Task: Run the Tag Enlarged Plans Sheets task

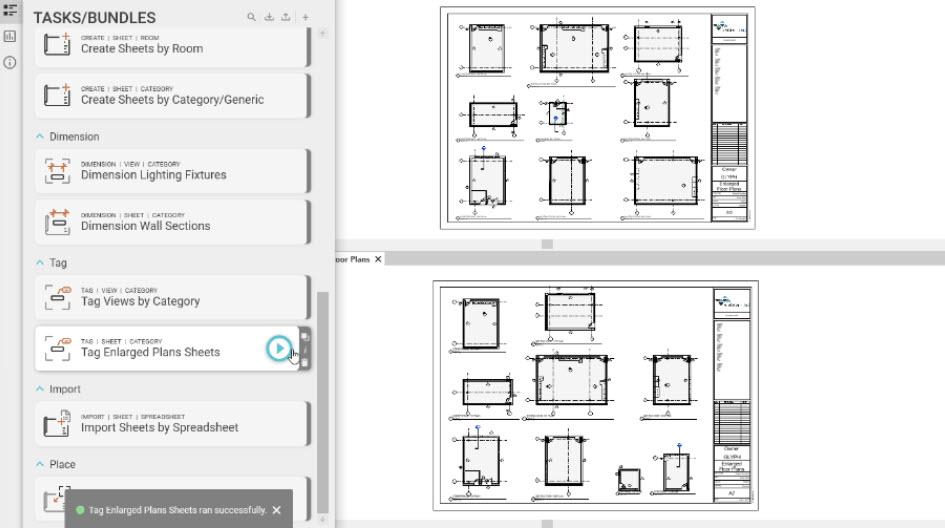Action: click(279, 348)
